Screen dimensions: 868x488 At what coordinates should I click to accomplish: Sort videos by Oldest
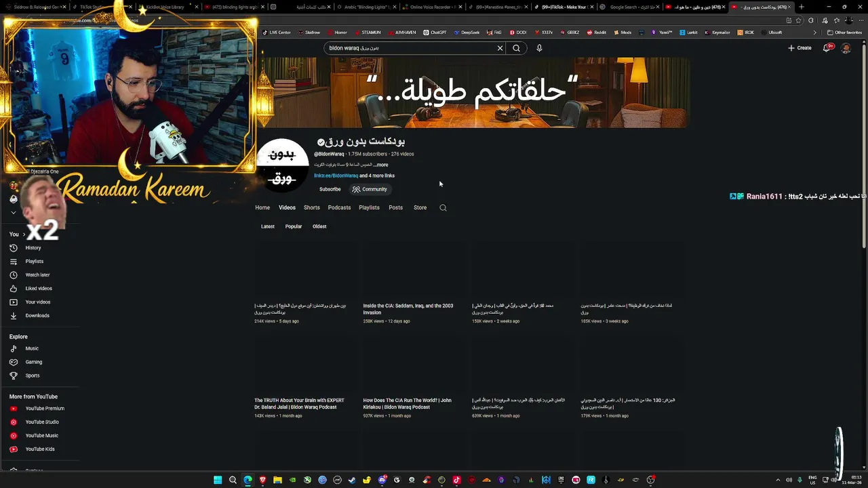pos(319,226)
